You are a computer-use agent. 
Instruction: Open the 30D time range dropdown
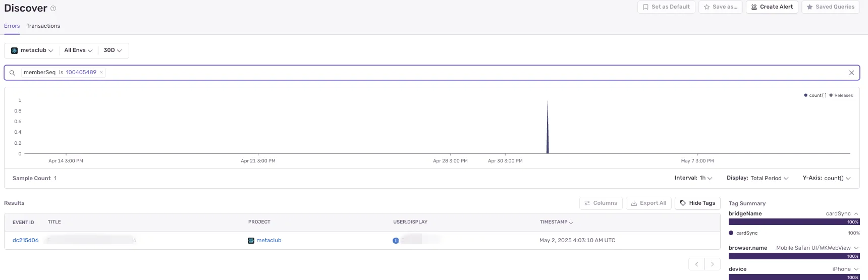[113, 50]
